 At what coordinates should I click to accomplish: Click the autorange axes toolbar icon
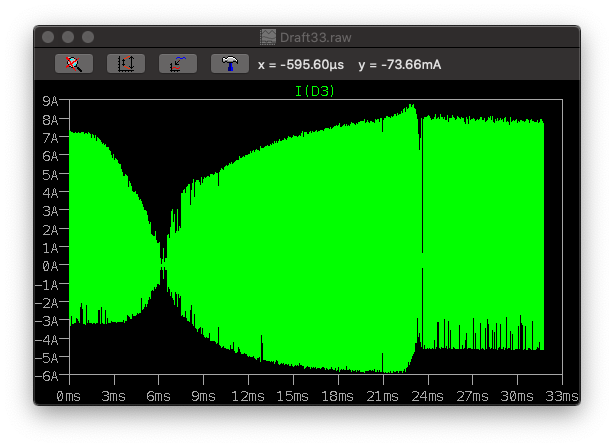pos(126,64)
